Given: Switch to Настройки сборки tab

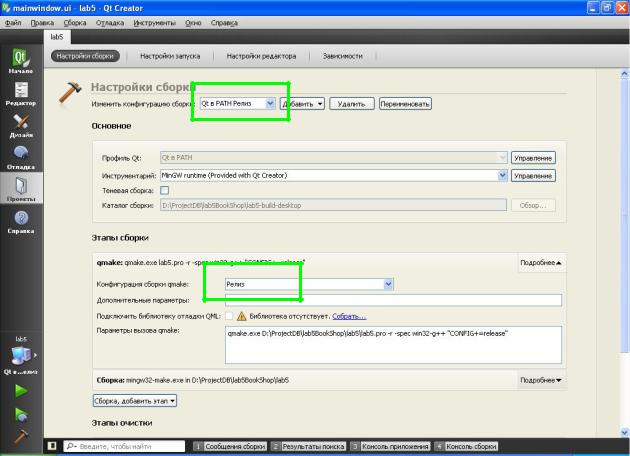Looking at the screenshot, I should [x=85, y=56].
